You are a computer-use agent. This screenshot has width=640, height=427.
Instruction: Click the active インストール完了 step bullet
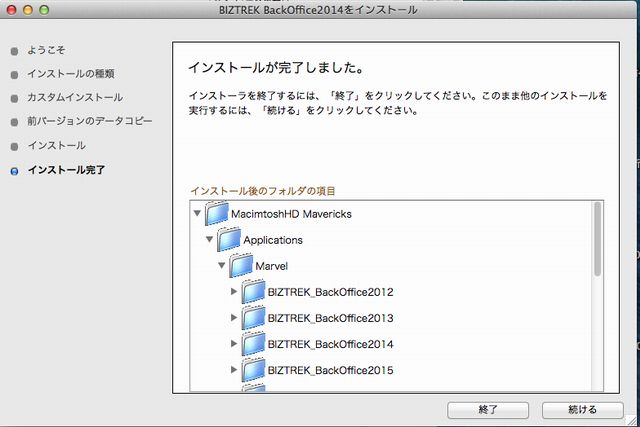13,170
